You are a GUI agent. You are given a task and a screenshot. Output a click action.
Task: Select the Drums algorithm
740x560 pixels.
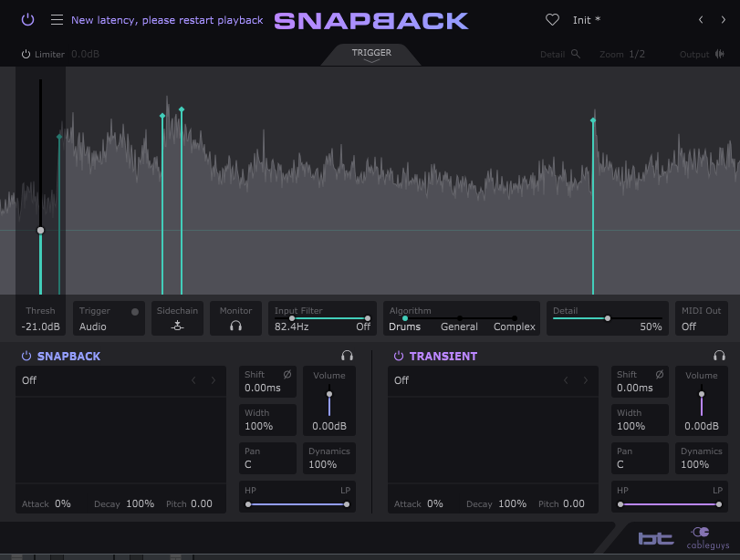pyautogui.click(x=404, y=327)
